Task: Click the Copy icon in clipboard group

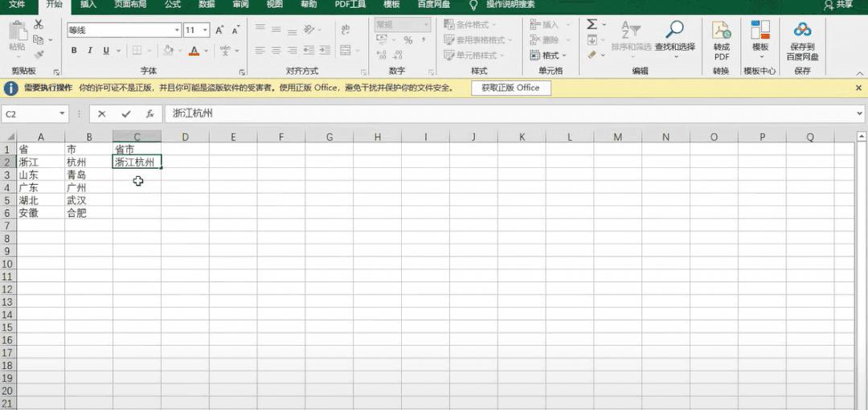Action: [x=39, y=40]
